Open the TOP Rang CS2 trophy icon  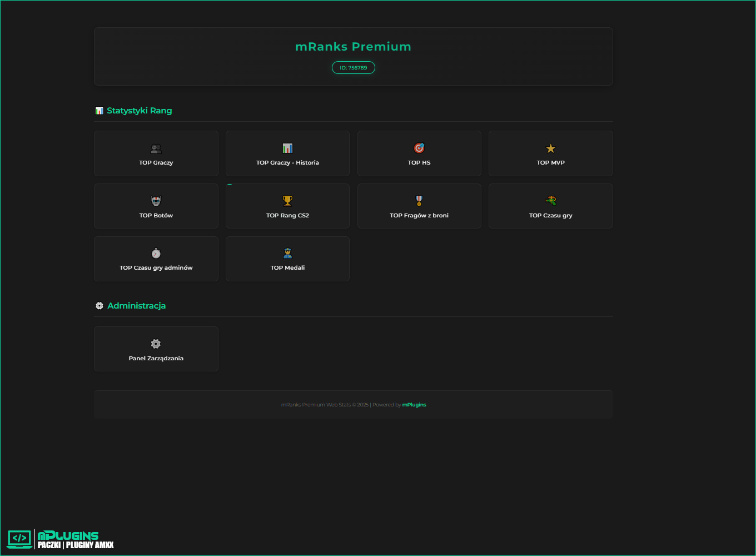point(287,201)
